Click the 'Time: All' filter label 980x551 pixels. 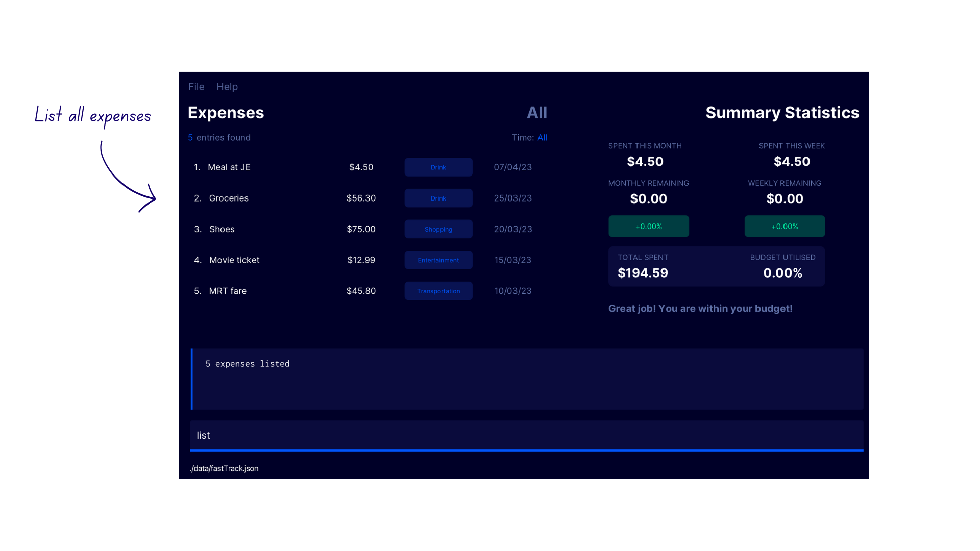click(530, 138)
